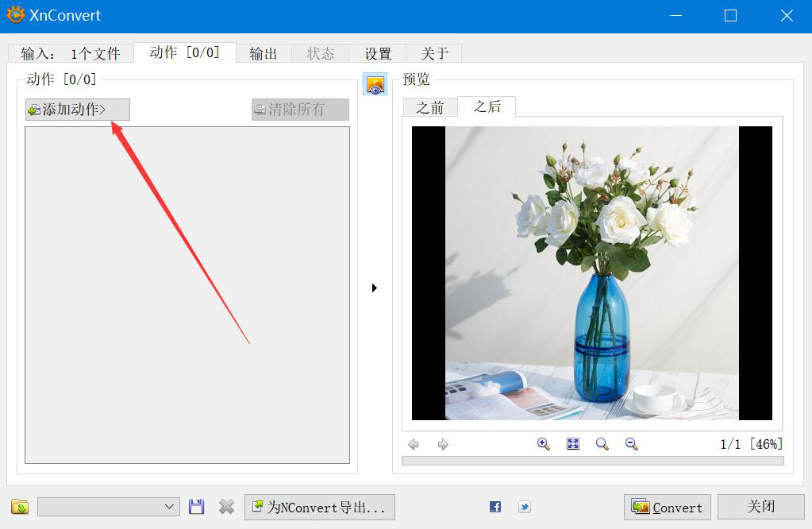Viewport: 812px width, 529px height.
Task: Open the 状态 tab
Action: (320, 53)
